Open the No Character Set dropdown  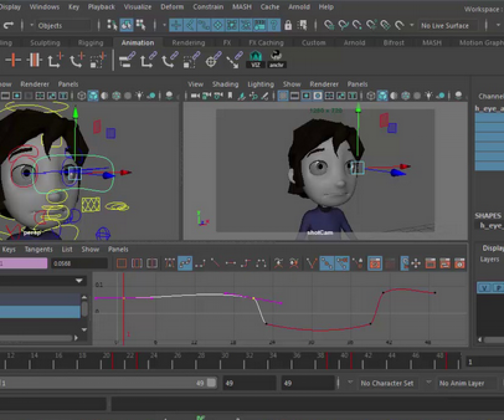pos(386,383)
